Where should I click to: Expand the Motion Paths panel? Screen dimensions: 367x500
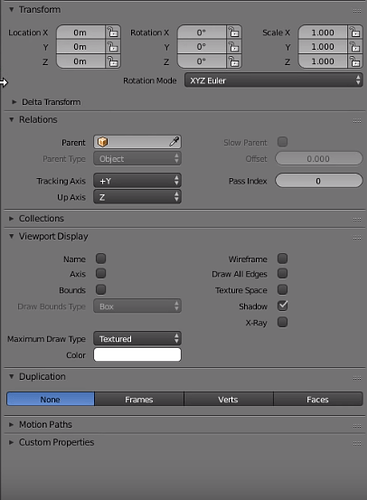coord(12,425)
